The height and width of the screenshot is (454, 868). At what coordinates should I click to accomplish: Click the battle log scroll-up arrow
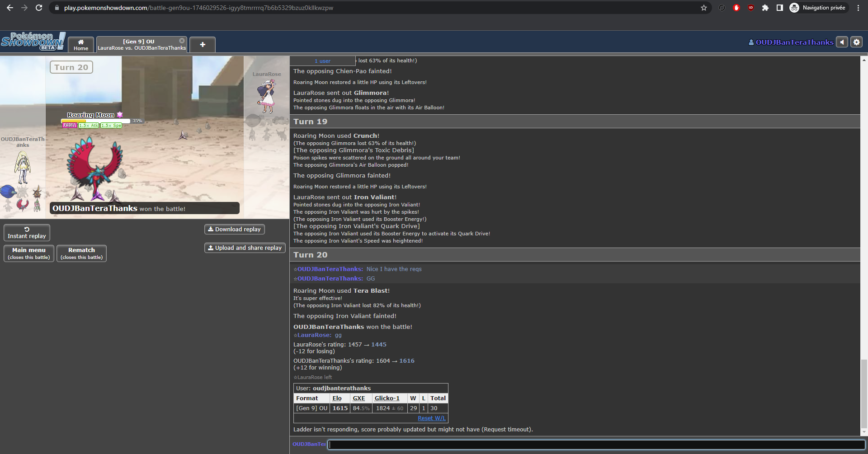(x=864, y=60)
